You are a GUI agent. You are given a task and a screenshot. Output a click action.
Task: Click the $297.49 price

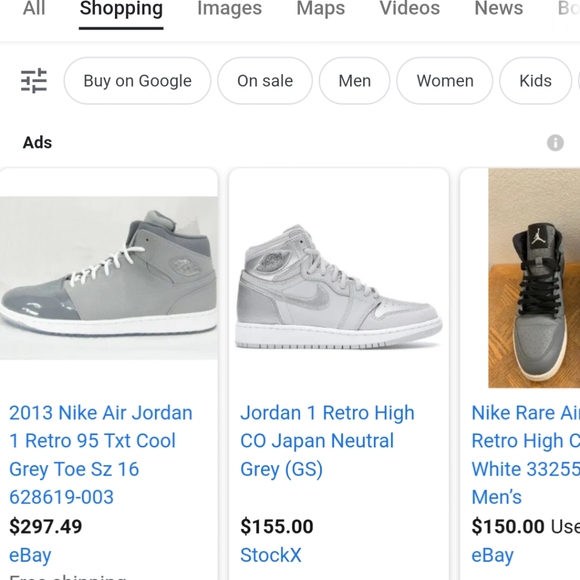[45, 526]
